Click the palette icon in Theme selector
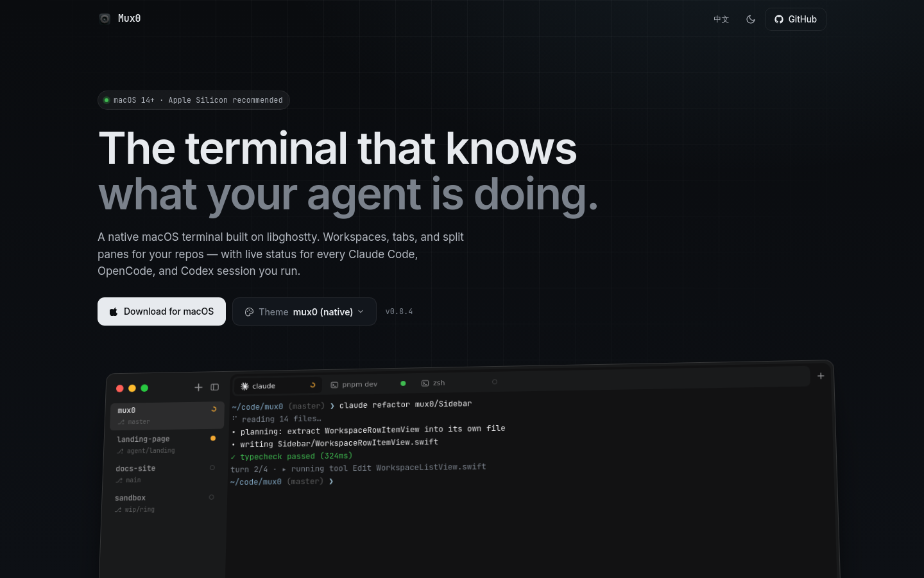This screenshot has height=578, width=924. click(249, 312)
